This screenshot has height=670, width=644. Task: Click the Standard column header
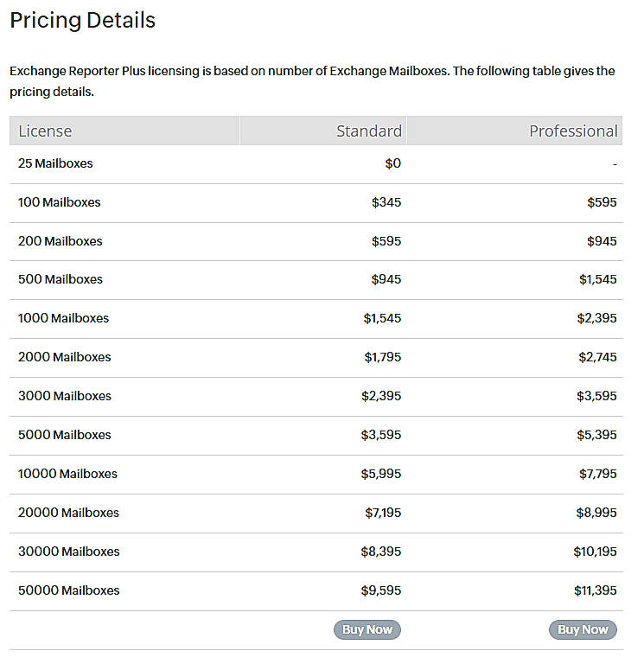tap(368, 131)
